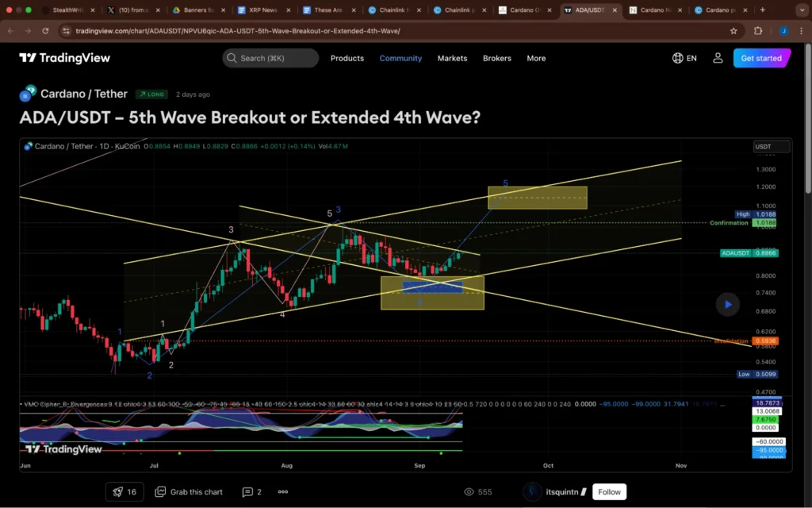The height and width of the screenshot is (508, 812).
Task: Click the browser back arrow
Action: coord(10,31)
